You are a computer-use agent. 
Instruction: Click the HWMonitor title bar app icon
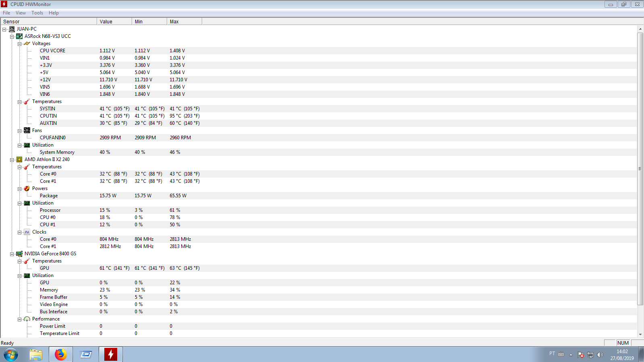4,4
